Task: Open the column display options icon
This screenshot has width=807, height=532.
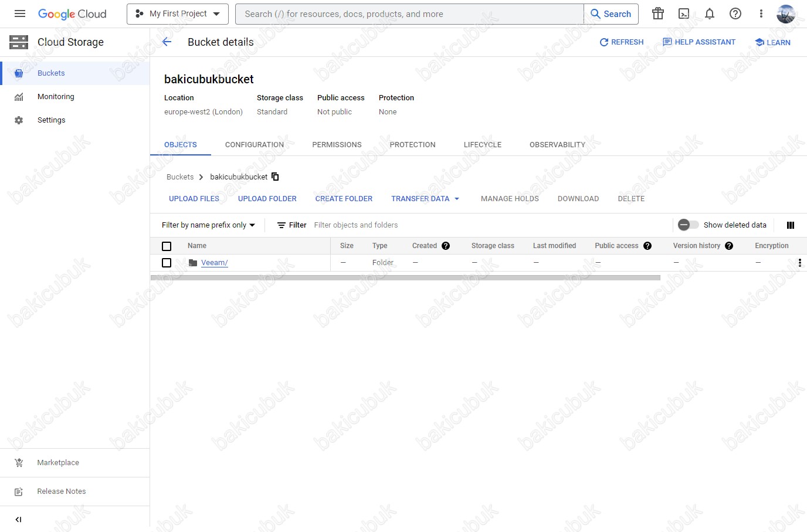Action: pyautogui.click(x=790, y=225)
